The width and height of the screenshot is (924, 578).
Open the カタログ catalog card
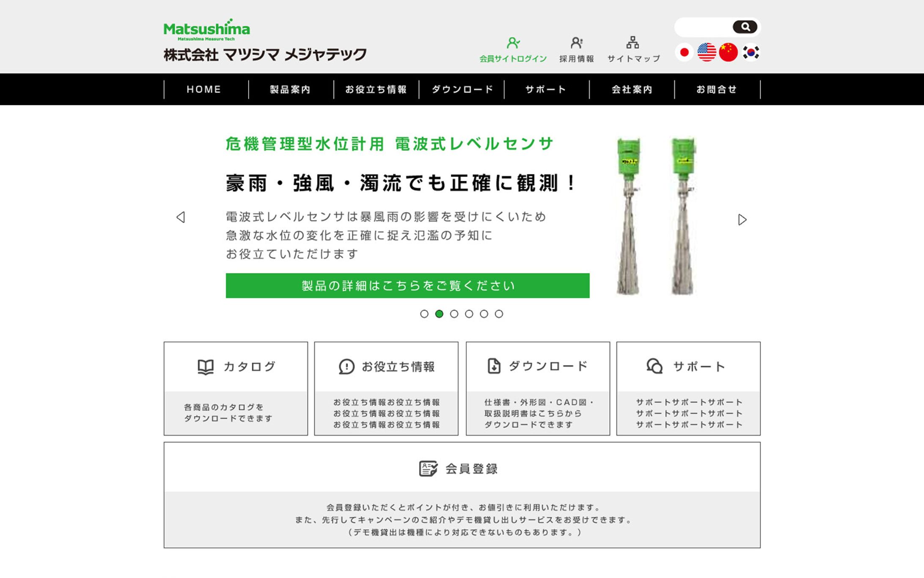click(236, 388)
